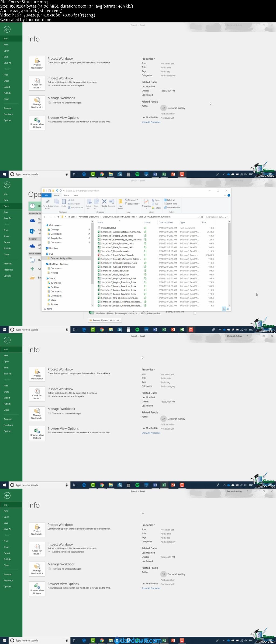Go back using File Explorer's back arrow

click(45, 217)
